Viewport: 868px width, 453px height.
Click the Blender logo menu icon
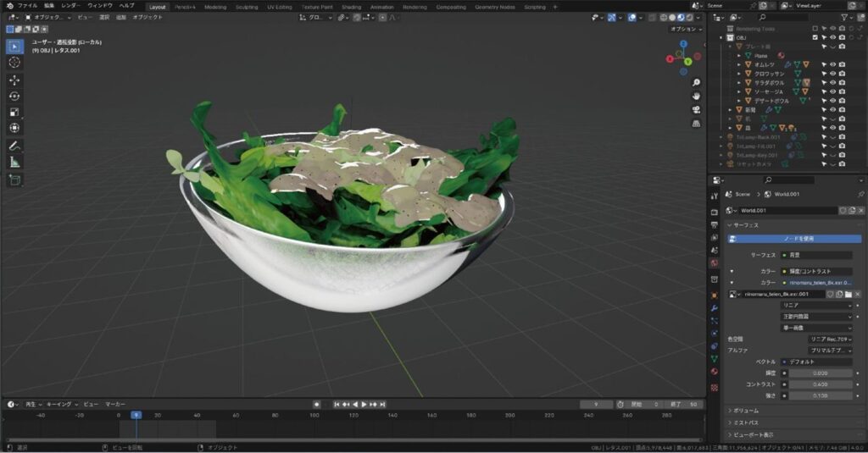point(9,6)
